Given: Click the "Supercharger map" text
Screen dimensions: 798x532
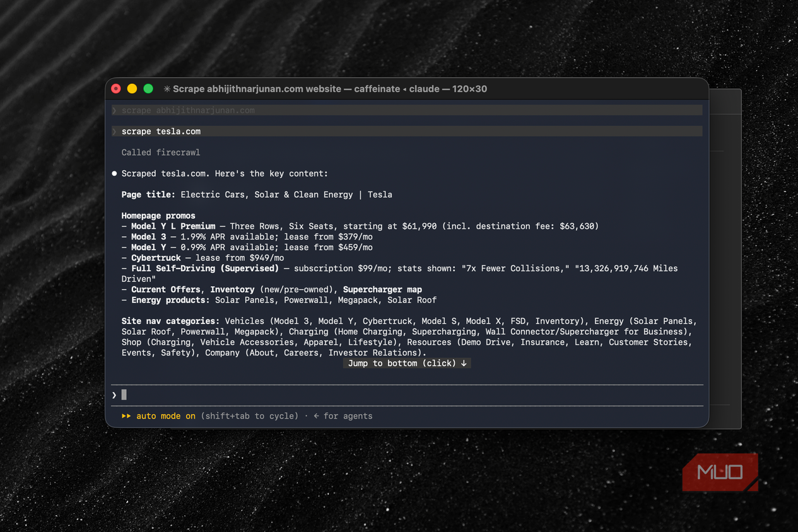Looking at the screenshot, I should point(383,289).
